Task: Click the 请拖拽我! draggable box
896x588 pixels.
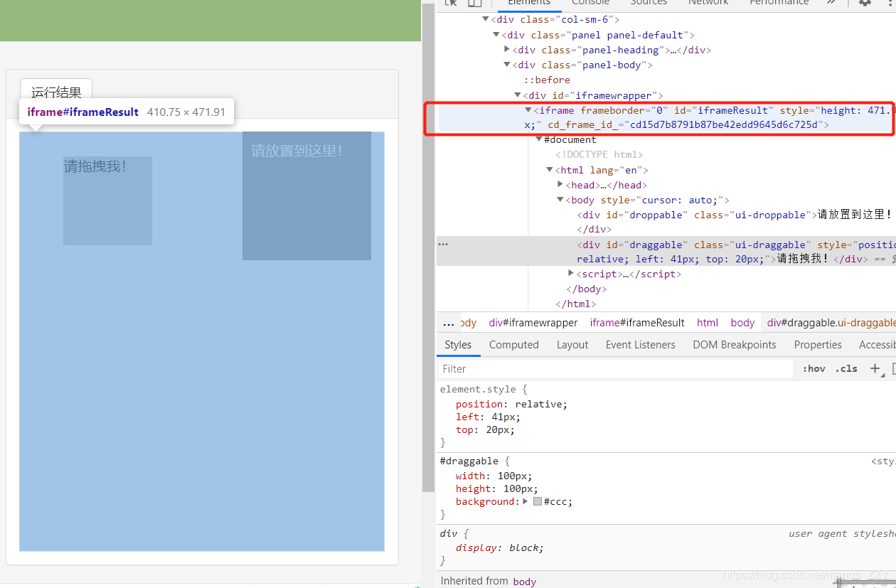Action: coord(107,201)
